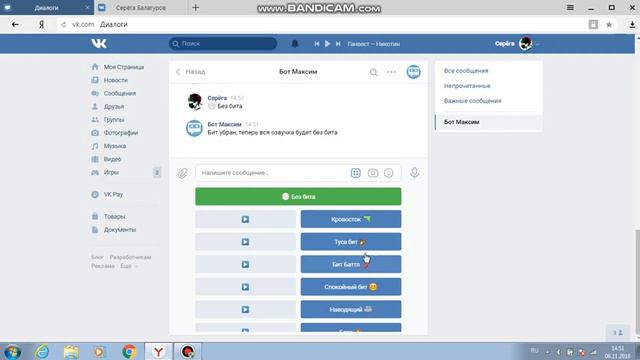The height and width of the screenshot is (360, 640).
Task: Expand the Ещё footer dropdown
Action: (x=129, y=266)
